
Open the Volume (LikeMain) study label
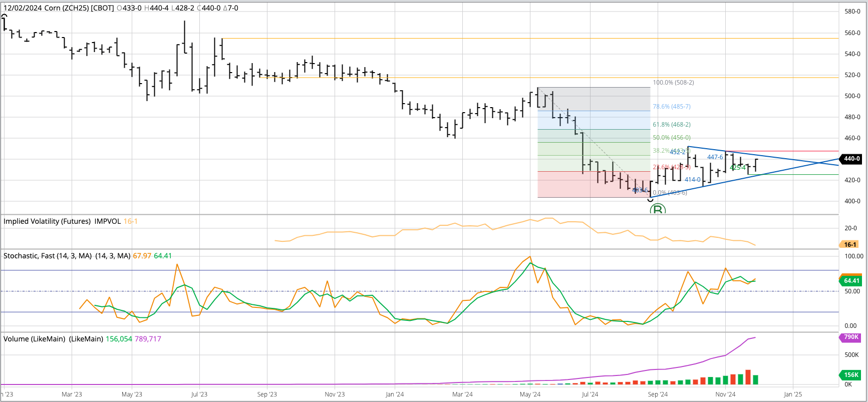point(53,339)
